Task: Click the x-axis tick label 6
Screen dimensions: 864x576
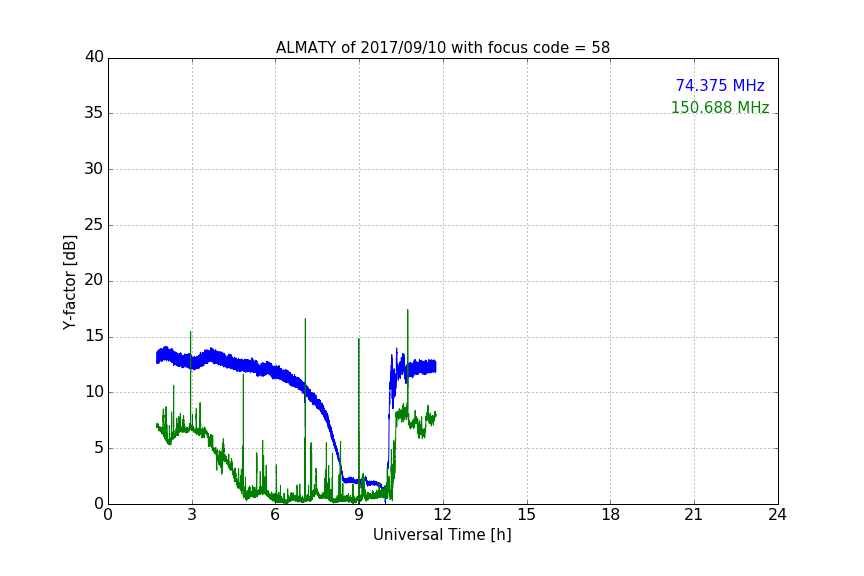Action: (x=275, y=515)
